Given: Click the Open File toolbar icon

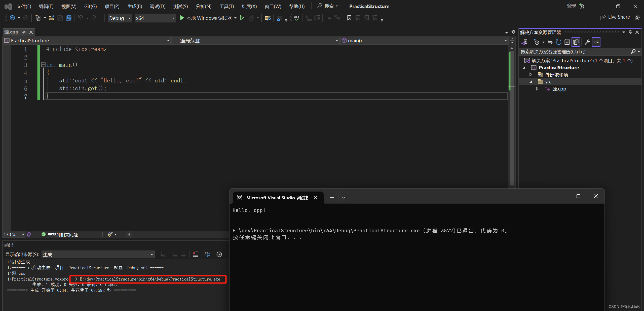Looking at the screenshot, I should (x=52, y=18).
